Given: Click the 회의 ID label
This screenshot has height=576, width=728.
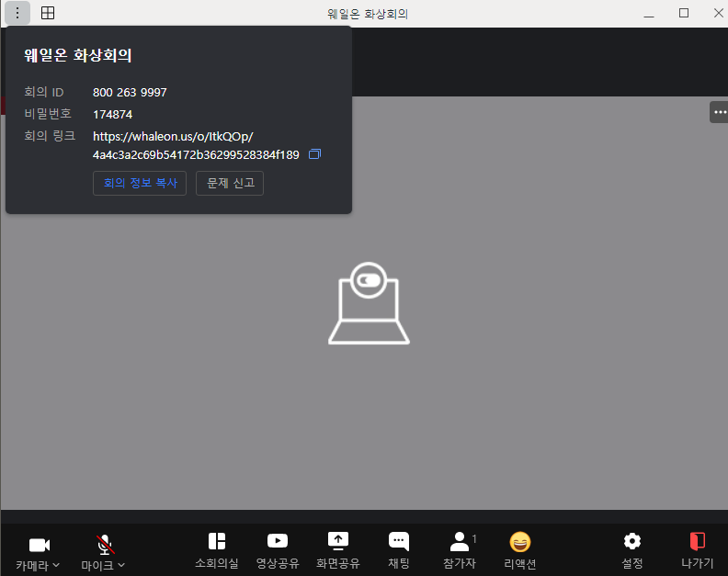Looking at the screenshot, I should (43, 92).
